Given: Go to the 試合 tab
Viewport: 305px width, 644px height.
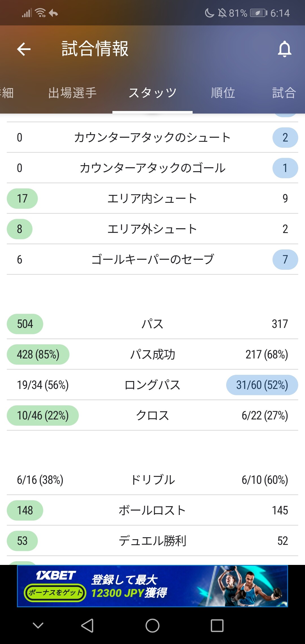Looking at the screenshot, I should [x=284, y=93].
